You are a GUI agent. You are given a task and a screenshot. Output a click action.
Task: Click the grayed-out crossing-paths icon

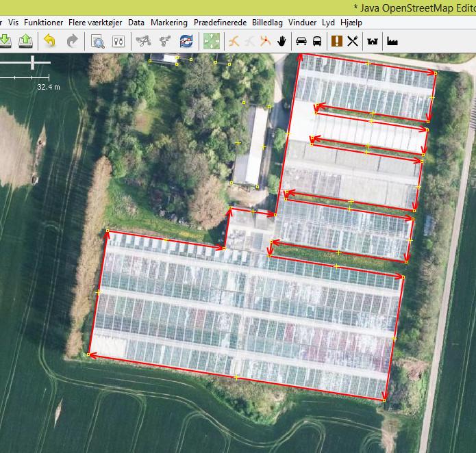[249, 41]
